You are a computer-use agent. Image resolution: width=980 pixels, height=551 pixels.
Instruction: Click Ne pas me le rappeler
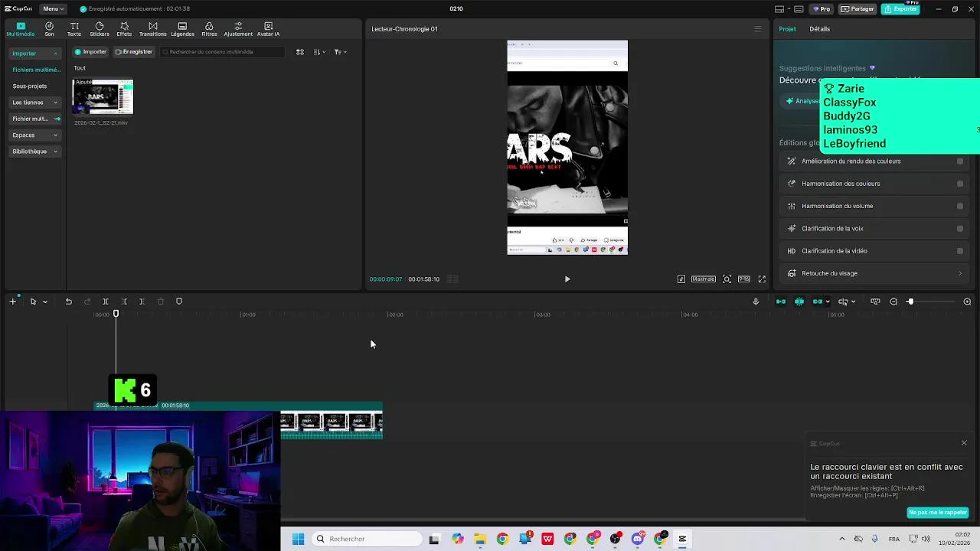tap(938, 513)
